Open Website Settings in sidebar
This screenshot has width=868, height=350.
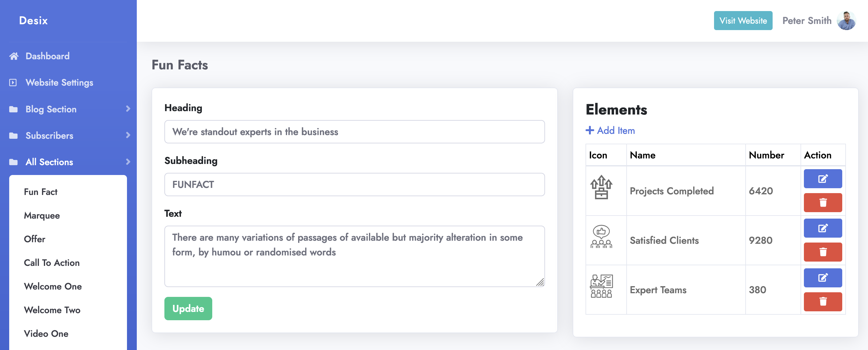[59, 83]
